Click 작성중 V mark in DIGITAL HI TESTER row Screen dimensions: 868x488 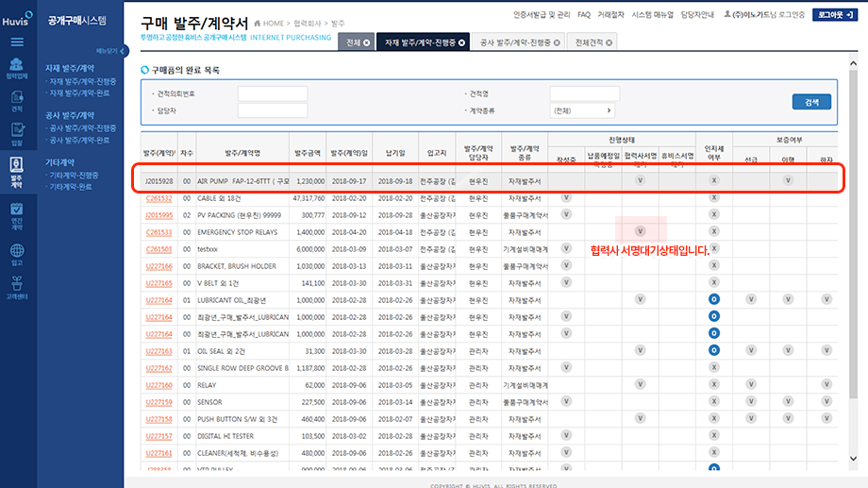point(566,435)
